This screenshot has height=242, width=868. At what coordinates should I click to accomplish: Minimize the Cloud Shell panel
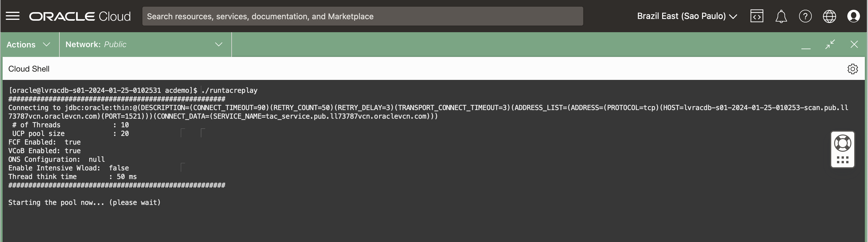pos(806,45)
